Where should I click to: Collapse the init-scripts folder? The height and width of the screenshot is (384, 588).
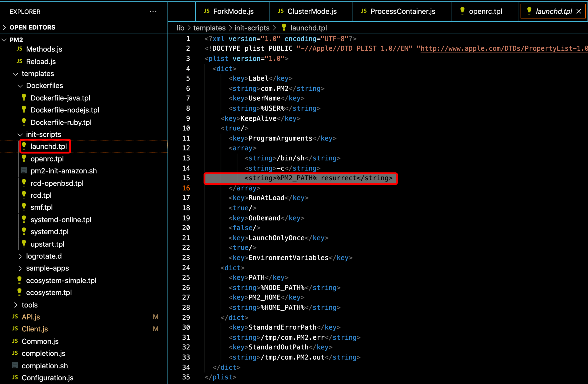20,135
